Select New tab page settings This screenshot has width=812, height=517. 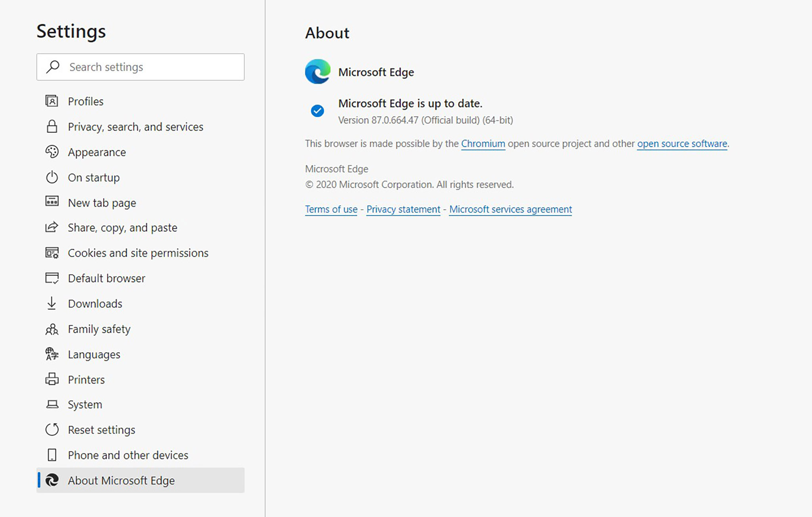point(140,202)
